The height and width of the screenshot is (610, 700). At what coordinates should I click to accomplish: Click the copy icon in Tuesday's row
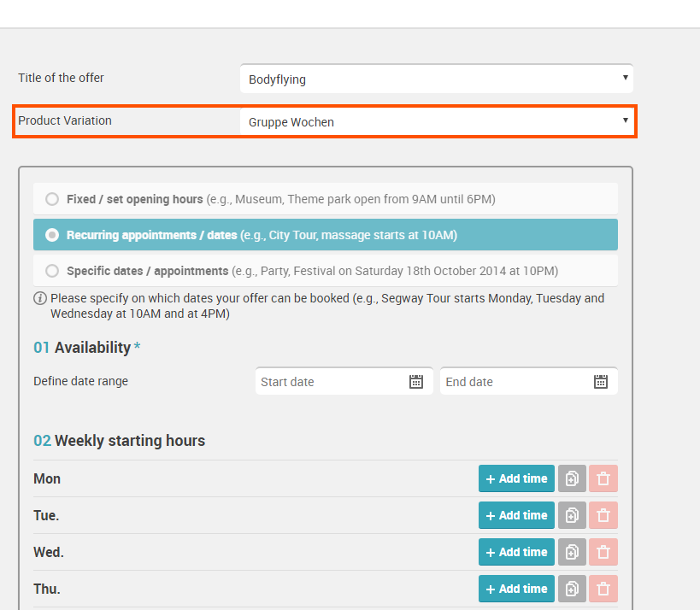click(572, 515)
